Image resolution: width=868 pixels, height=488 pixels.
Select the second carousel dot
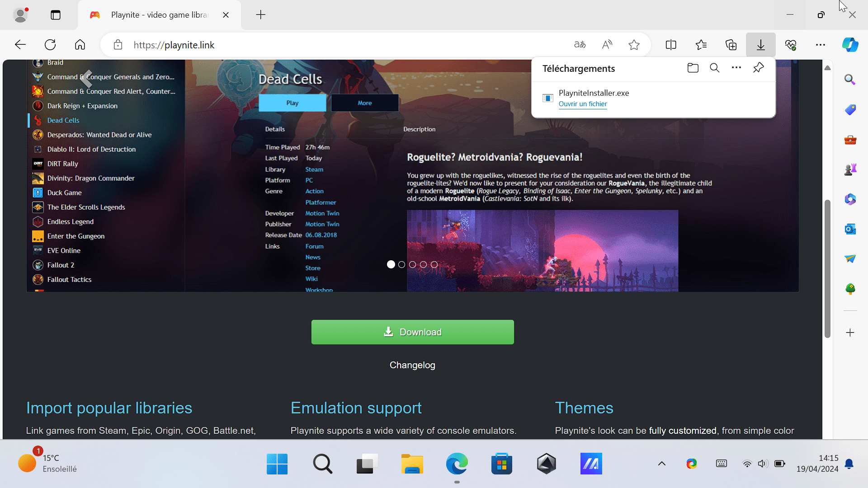tap(402, 265)
